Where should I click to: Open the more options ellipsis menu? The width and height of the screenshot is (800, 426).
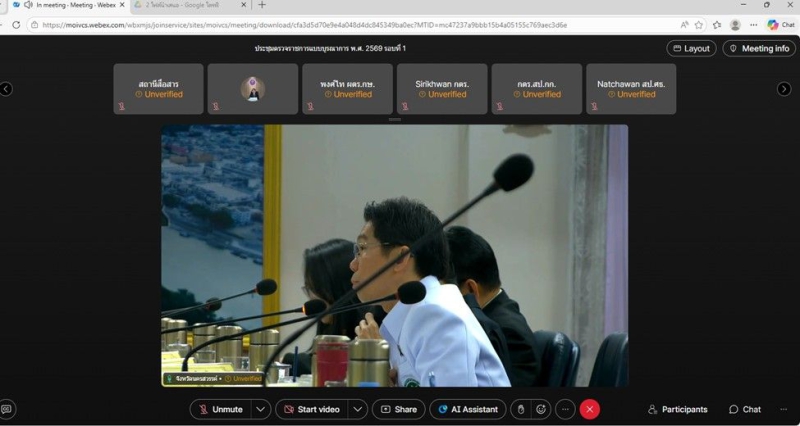click(x=566, y=409)
